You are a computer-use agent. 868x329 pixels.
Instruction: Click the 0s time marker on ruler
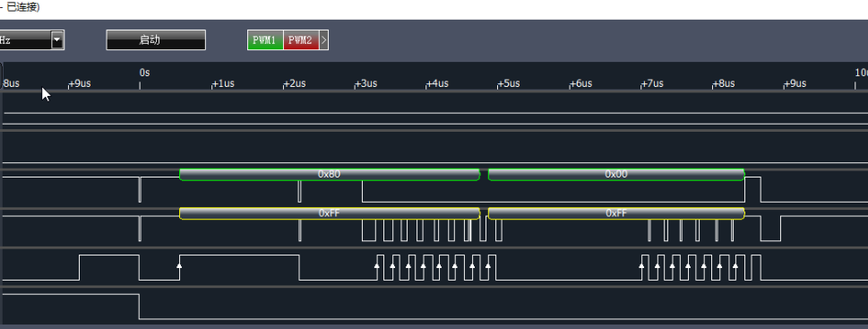144,73
